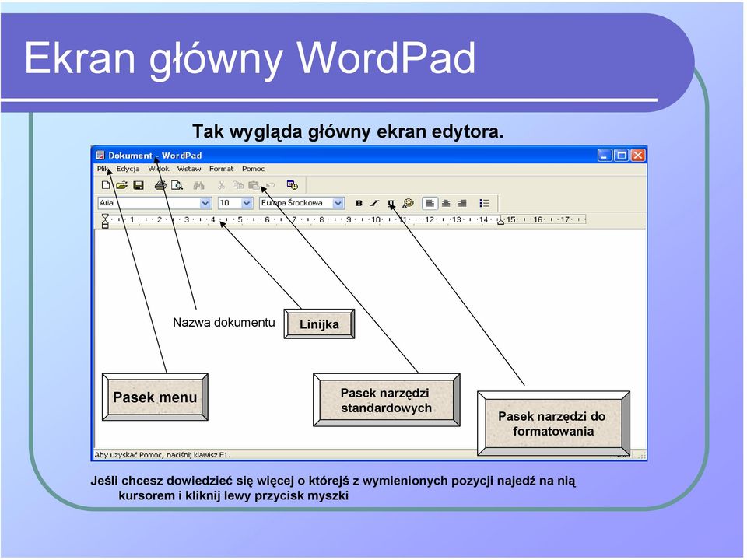This screenshot has height=560, width=747.
Task: Toggle Bold formatting (B)
Action: tap(359, 203)
